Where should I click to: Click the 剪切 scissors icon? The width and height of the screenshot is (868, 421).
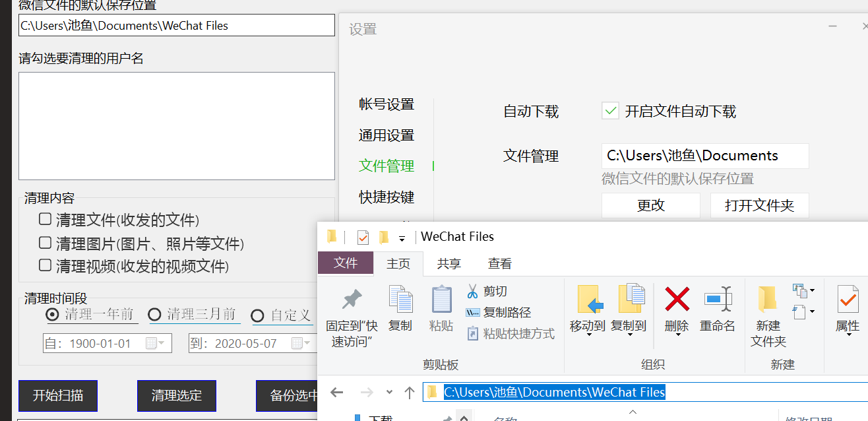tap(472, 291)
